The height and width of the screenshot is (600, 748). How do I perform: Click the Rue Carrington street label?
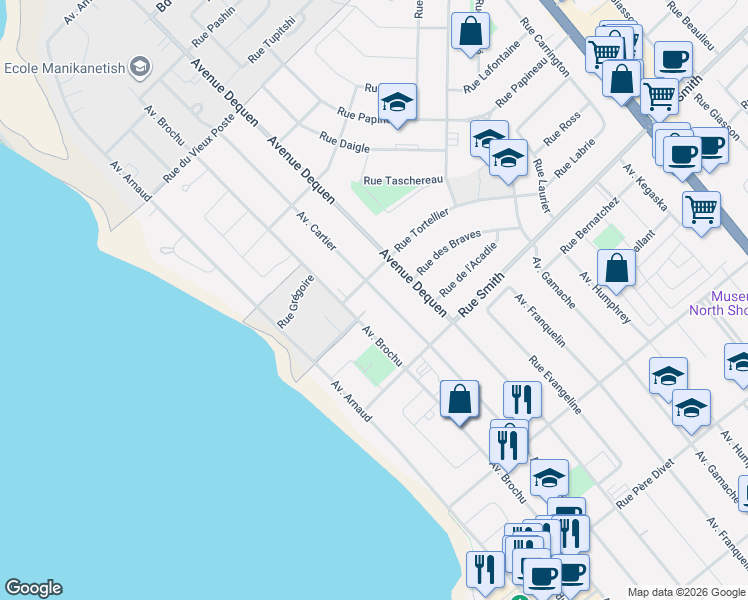[545, 47]
